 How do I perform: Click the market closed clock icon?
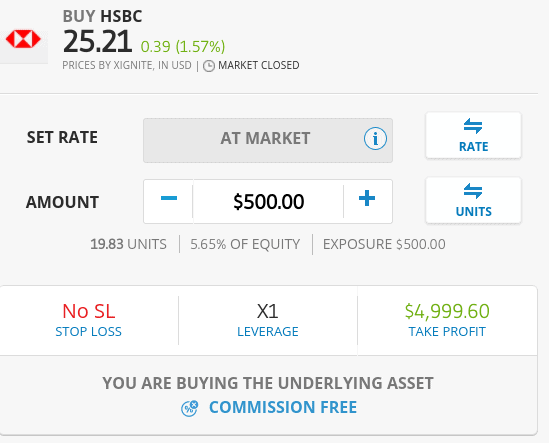[209, 66]
